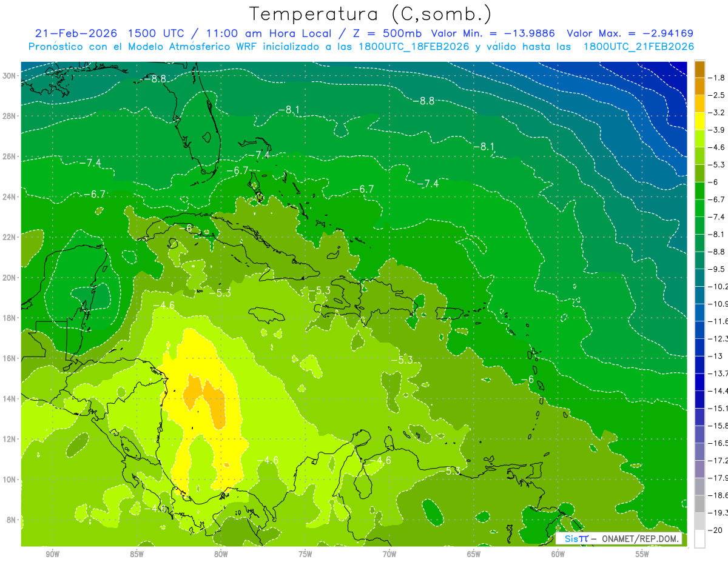Click the '24N' latitude axis label
728x562 pixels.
[10, 197]
